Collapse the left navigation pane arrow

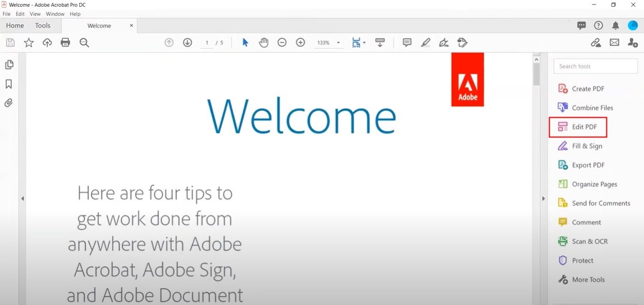(22, 198)
